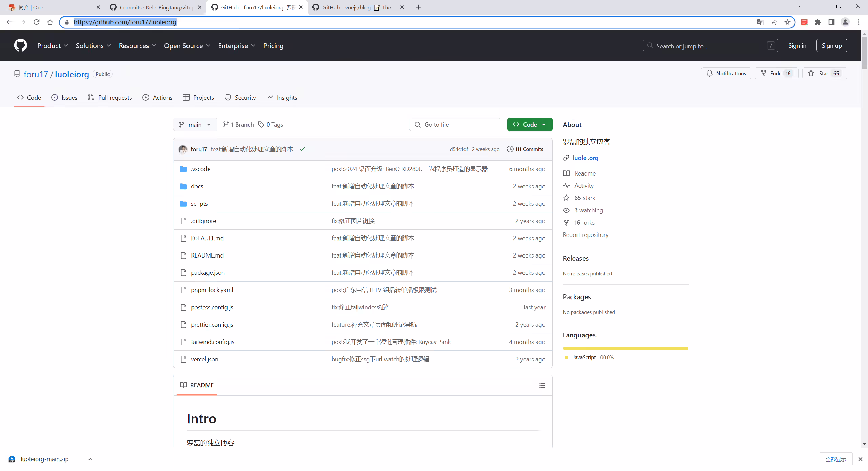The image size is (868, 471).
Task: Close the Commits Kele-Bingtang tab
Action: 199,7
